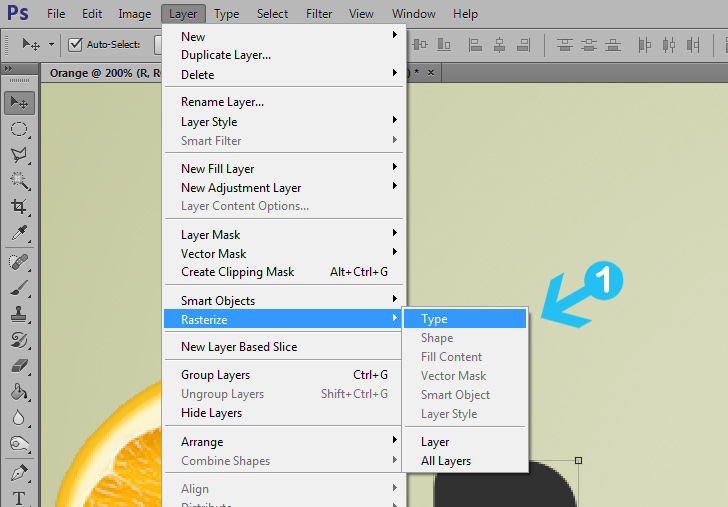Open the Filter menu
The image size is (728, 507).
pyautogui.click(x=319, y=14)
